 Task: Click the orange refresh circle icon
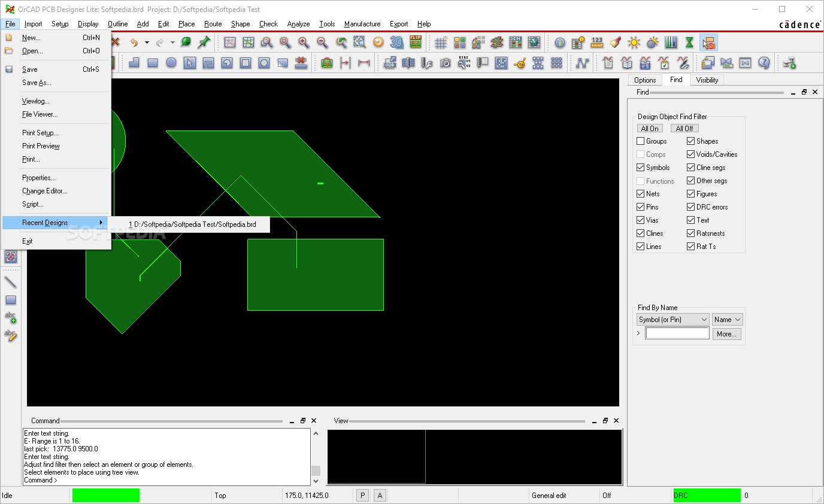pyautogui.click(x=378, y=42)
